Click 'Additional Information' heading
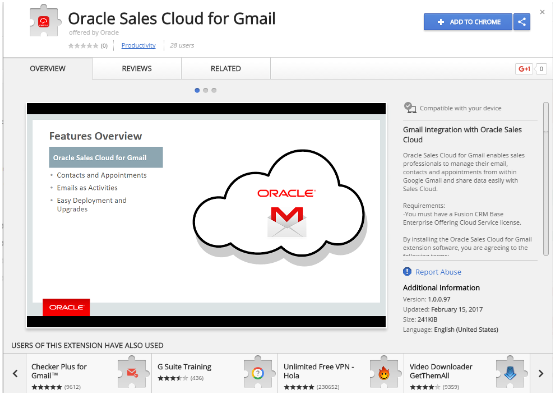 pyautogui.click(x=441, y=287)
